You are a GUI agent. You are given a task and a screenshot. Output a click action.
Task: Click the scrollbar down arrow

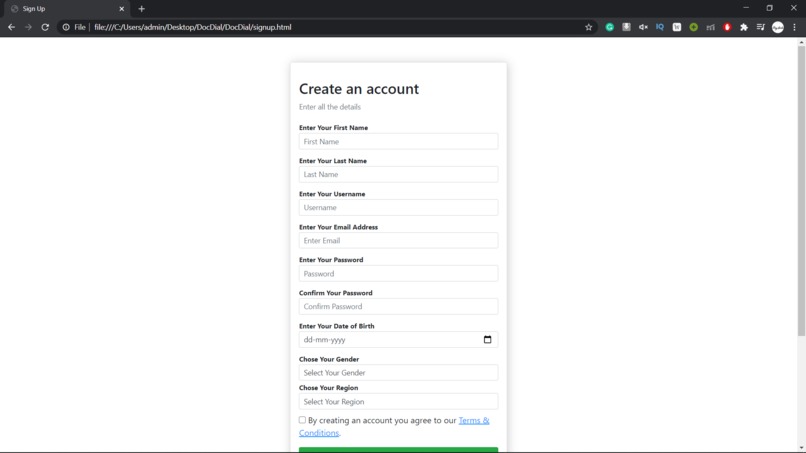click(x=801, y=448)
